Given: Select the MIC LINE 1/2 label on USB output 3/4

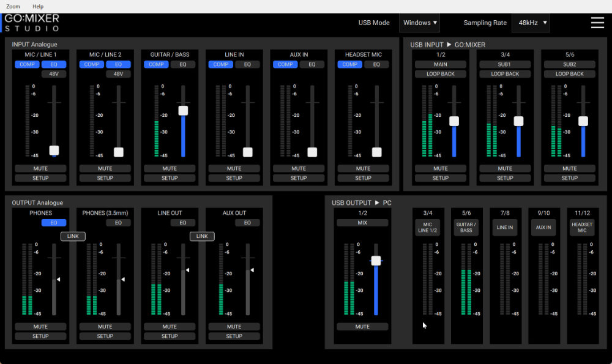Looking at the screenshot, I should [428, 228].
